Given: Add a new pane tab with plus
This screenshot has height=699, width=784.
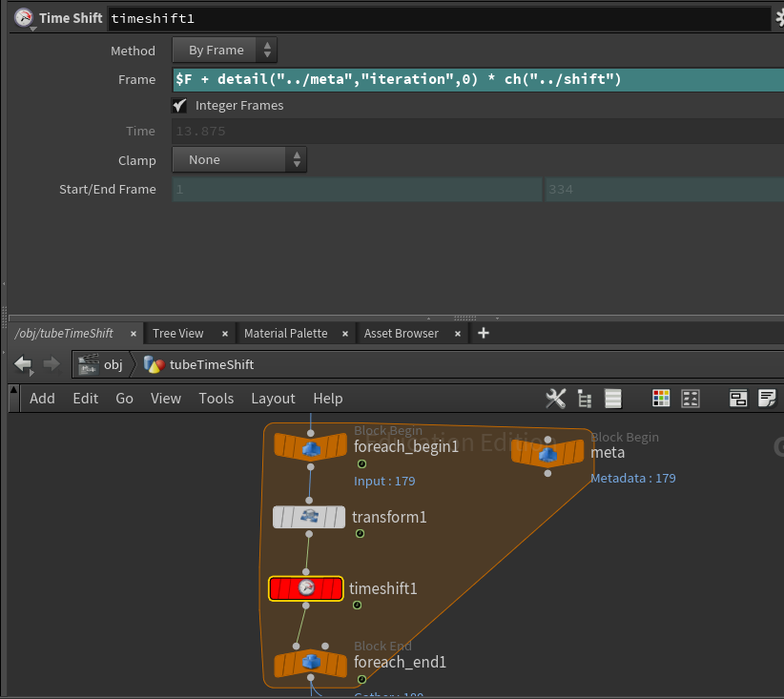Looking at the screenshot, I should [483, 333].
